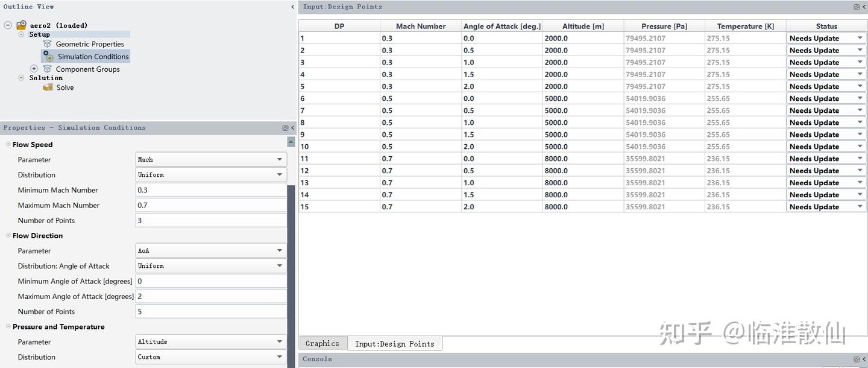Click the Altitude [m] column header
Screen dimensions: 868x368
point(583,26)
